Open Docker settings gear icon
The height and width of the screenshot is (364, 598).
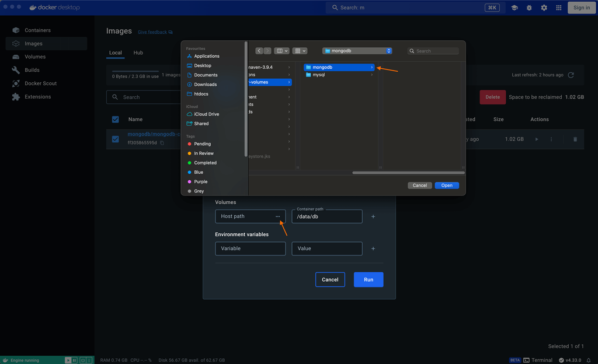(544, 8)
